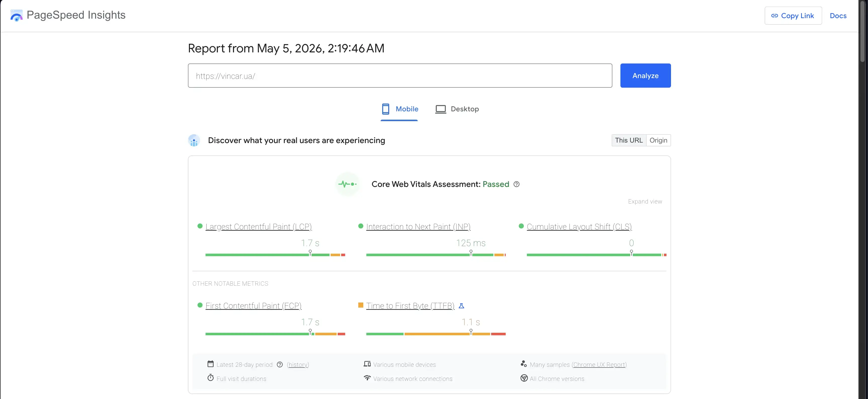Click the green status dot next to CLS
Image resolution: width=868 pixels, height=399 pixels.
coord(521,226)
